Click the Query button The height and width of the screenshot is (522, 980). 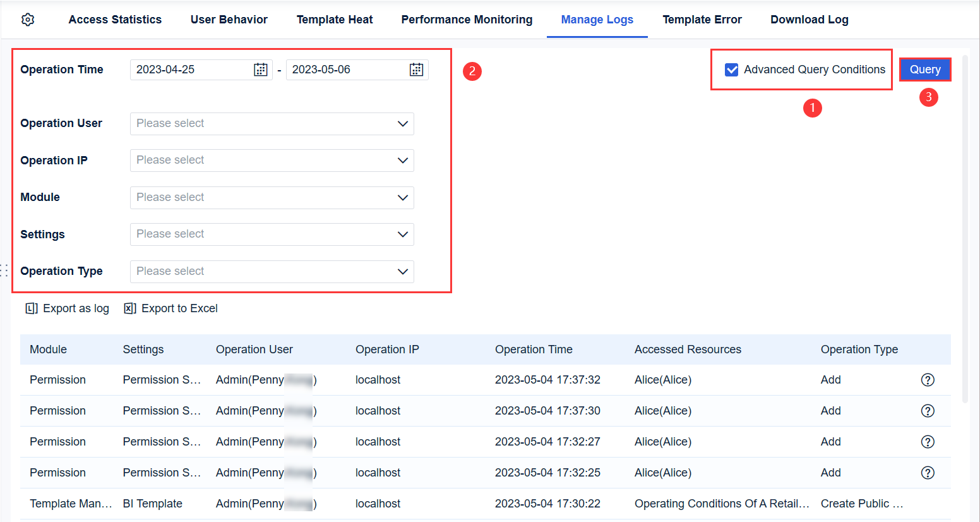(924, 70)
